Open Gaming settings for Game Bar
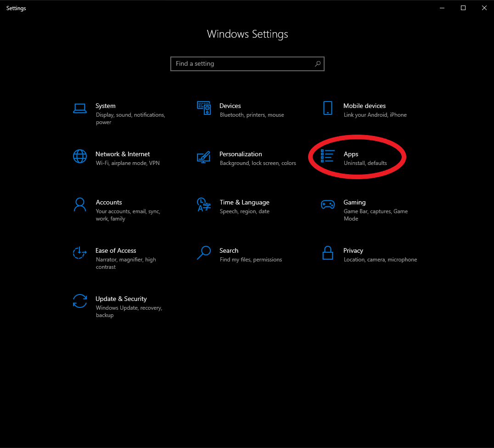494x448 pixels. coord(354,202)
